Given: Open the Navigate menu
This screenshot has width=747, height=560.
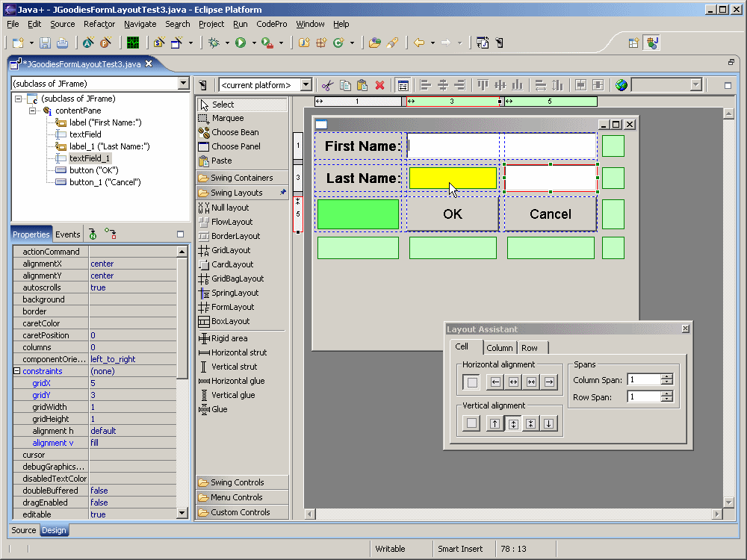Looking at the screenshot, I should coord(140,24).
